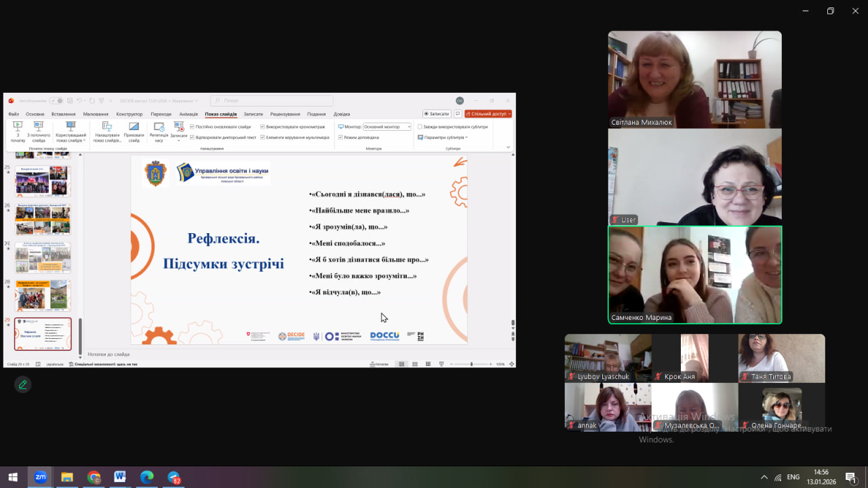The width and height of the screenshot is (868, 488).
Task: Select slide 27 thumbnail
Action: 43,258
